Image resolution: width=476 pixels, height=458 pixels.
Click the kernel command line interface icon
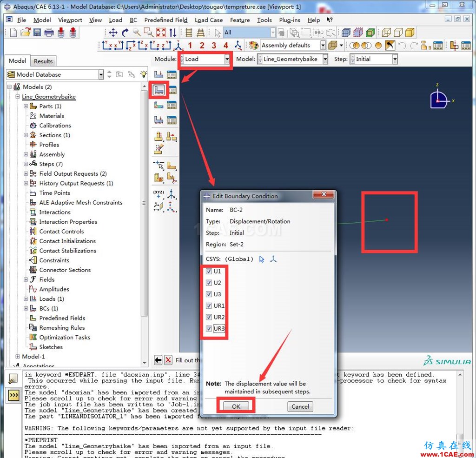pyautogui.click(x=13, y=395)
